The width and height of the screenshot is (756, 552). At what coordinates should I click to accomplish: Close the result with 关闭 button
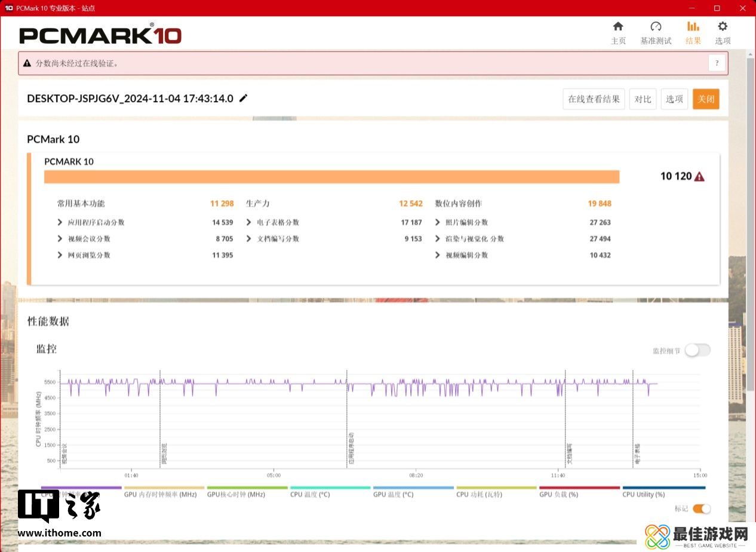tap(706, 99)
